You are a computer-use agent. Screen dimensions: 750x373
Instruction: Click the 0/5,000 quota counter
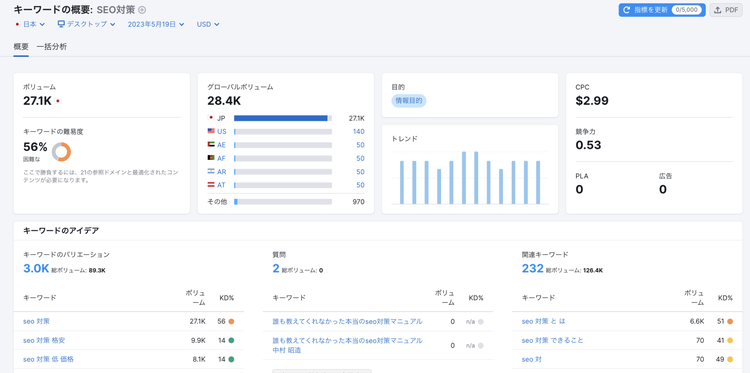tap(687, 10)
